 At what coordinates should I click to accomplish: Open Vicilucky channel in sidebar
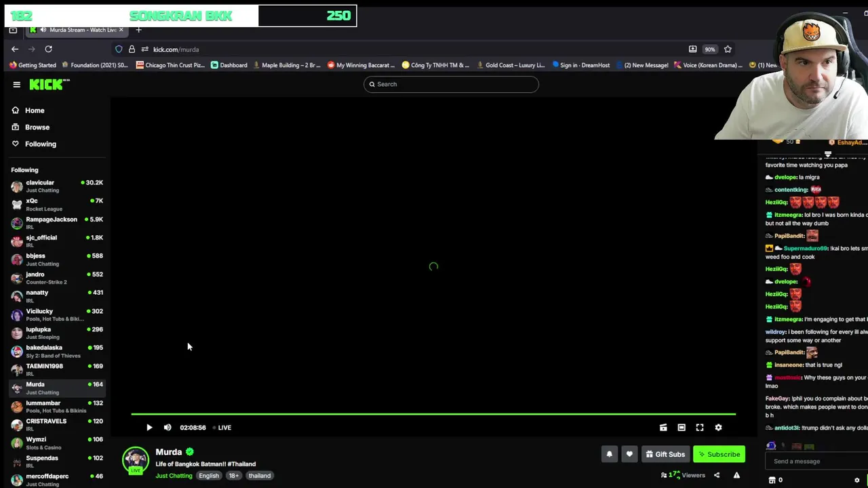coord(58,314)
